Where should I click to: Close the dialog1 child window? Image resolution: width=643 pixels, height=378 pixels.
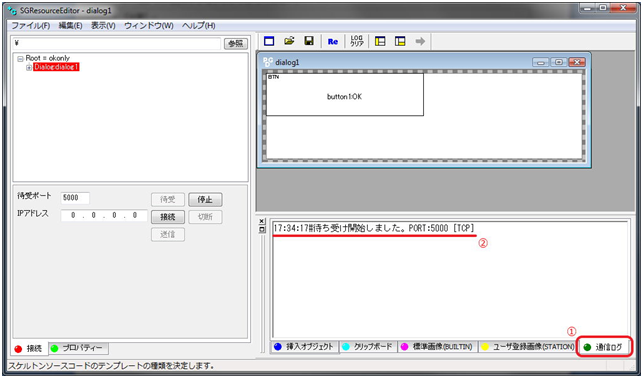click(x=577, y=62)
